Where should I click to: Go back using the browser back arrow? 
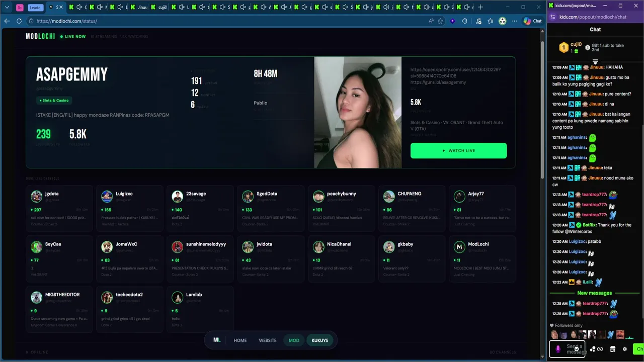point(7,21)
